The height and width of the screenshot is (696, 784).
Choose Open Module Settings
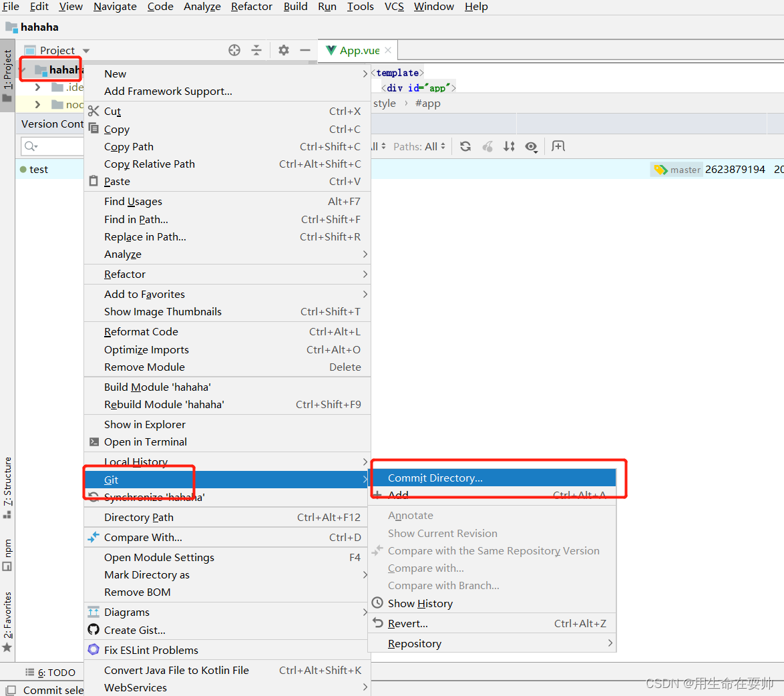click(x=227, y=557)
